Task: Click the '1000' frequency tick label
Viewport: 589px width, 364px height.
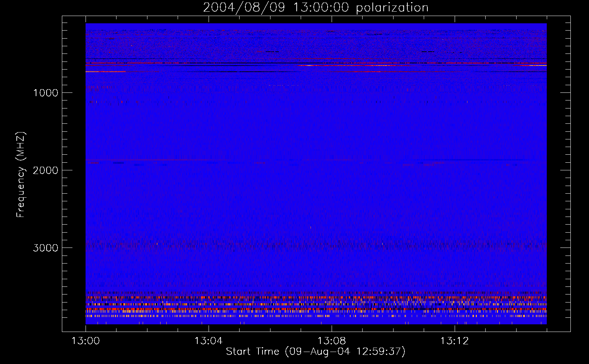Action: tap(46, 93)
